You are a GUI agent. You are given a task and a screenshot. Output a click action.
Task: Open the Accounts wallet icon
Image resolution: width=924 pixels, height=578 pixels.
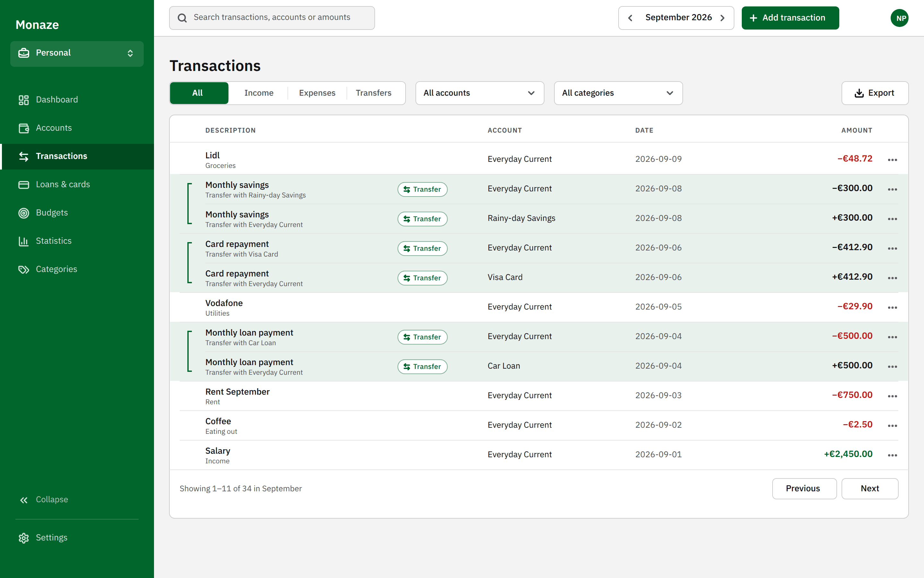tap(24, 128)
